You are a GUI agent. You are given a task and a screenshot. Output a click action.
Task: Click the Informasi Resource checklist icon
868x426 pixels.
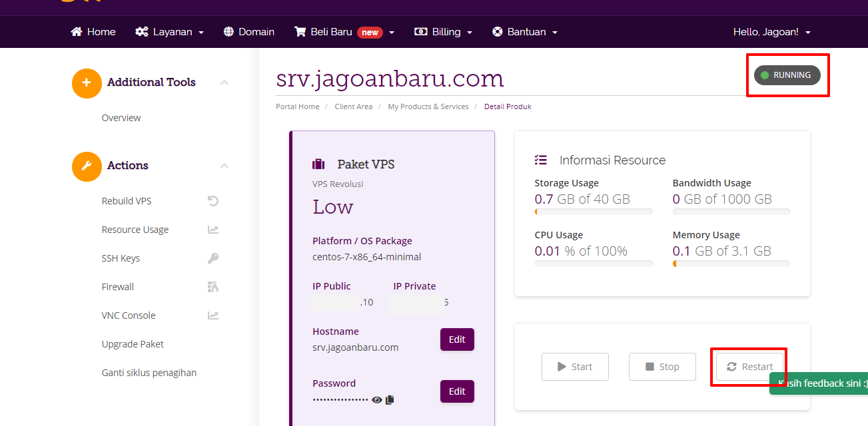541,160
